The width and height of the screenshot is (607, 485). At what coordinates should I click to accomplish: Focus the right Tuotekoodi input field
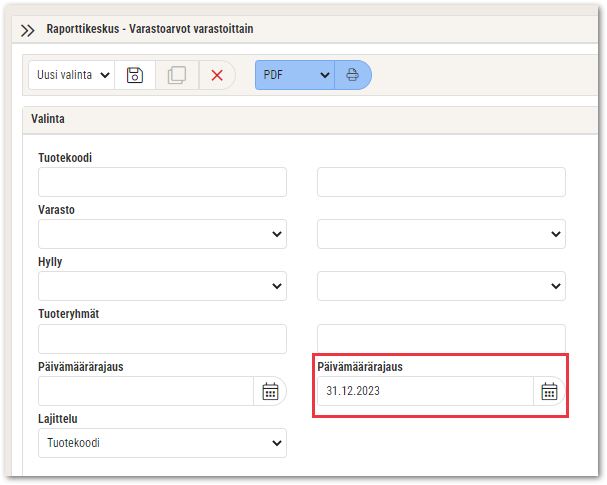point(441,182)
